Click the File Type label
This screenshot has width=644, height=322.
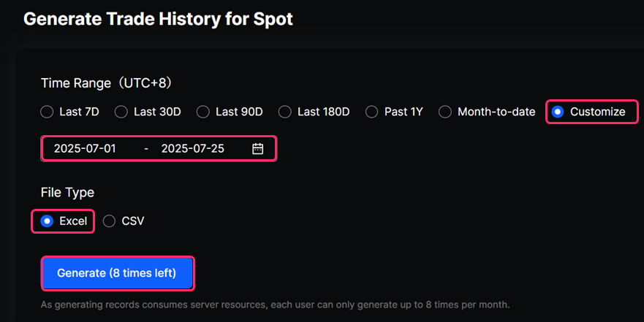click(x=67, y=192)
